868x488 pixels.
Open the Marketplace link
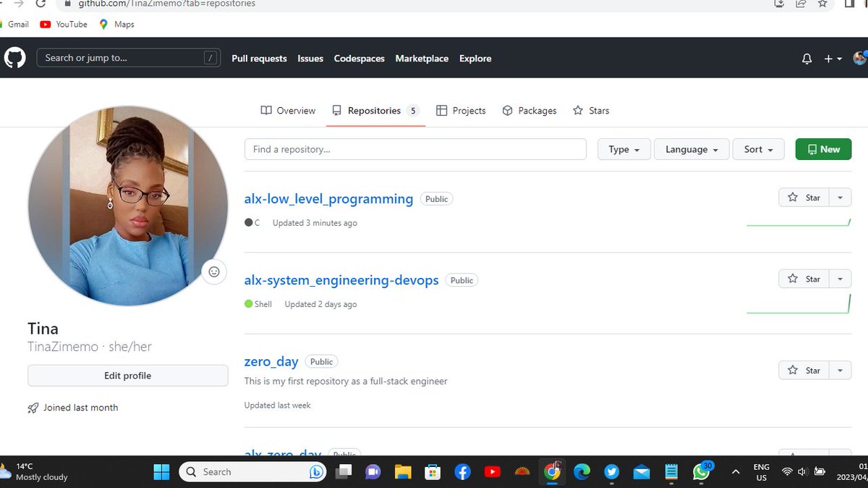[422, 59]
